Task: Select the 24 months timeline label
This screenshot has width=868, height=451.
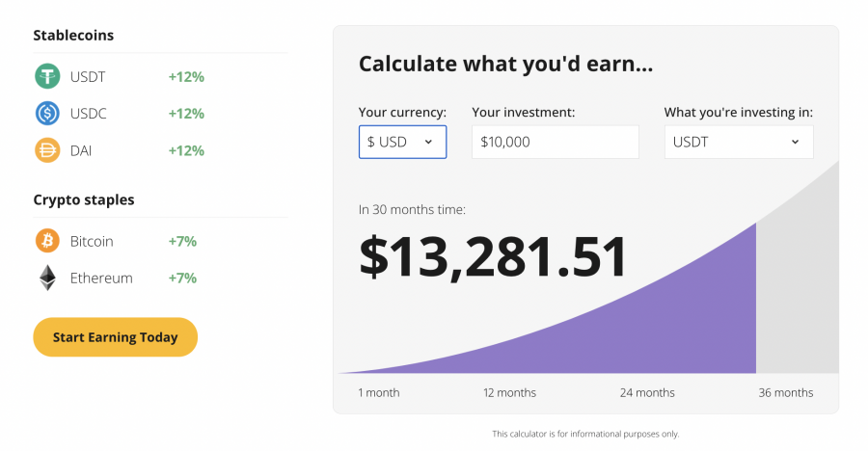Action: point(647,392)
